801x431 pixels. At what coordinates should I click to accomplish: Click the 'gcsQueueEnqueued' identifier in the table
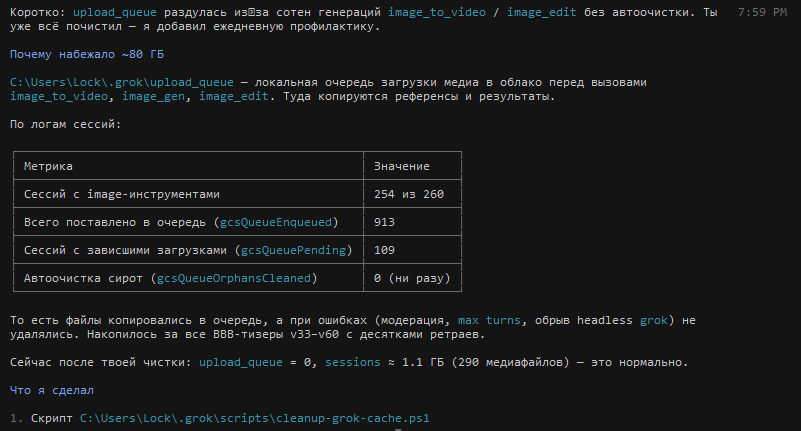276,222
